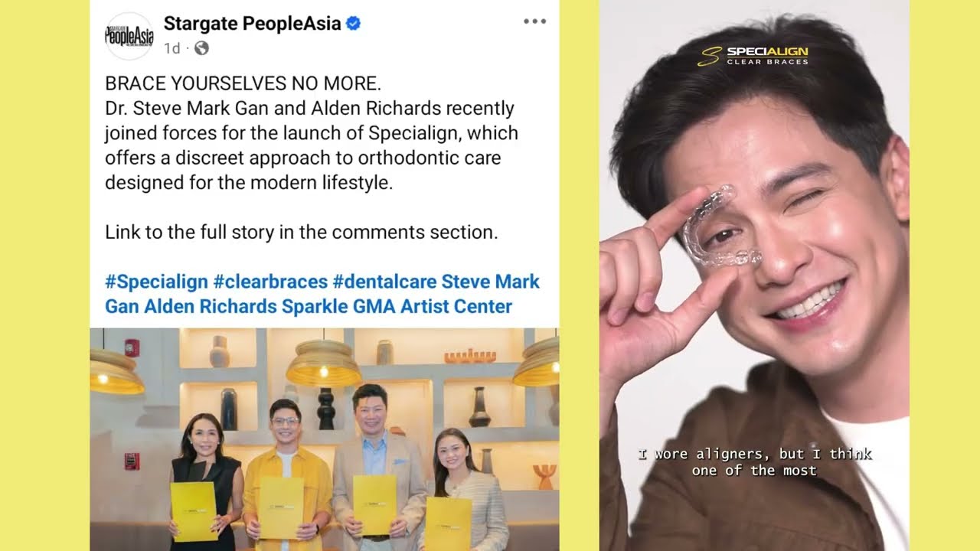Click the Steve Mark tag after #dentalcare
This screenshot has height=551, width=980.
click(x=491, y=282)
